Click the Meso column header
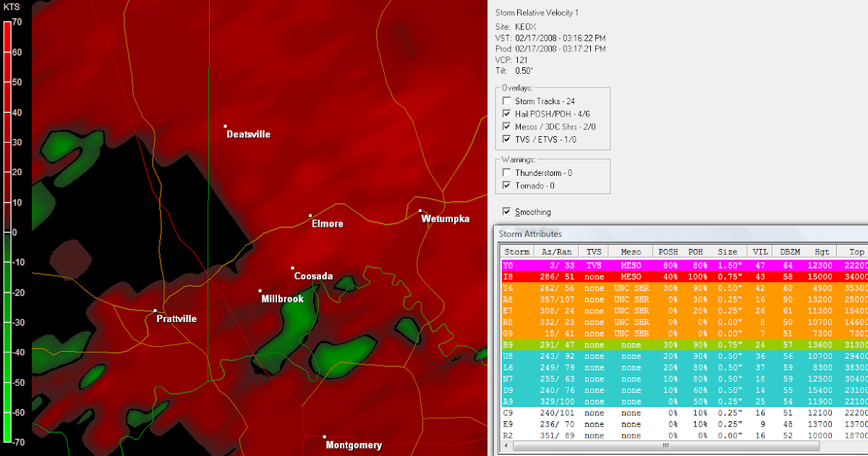Viewport: 868px width, 456px height. coord(631,252)
